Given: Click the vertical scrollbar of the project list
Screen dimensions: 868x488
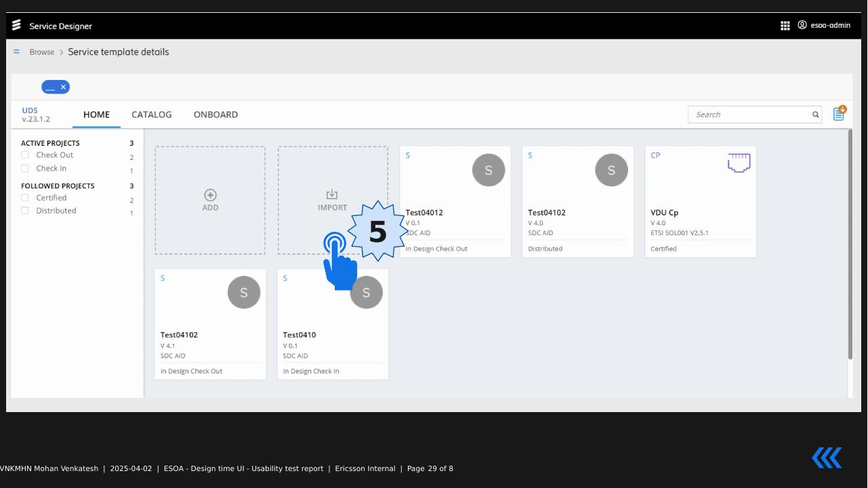Looking at the screenshot, I should pos(850,244).
